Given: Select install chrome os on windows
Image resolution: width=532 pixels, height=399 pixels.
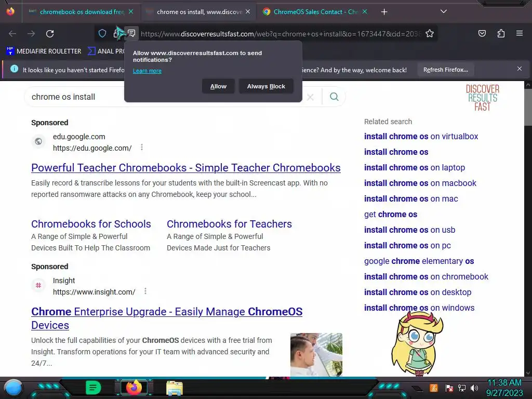Looking at the screenshot, I should coord(419,308).
